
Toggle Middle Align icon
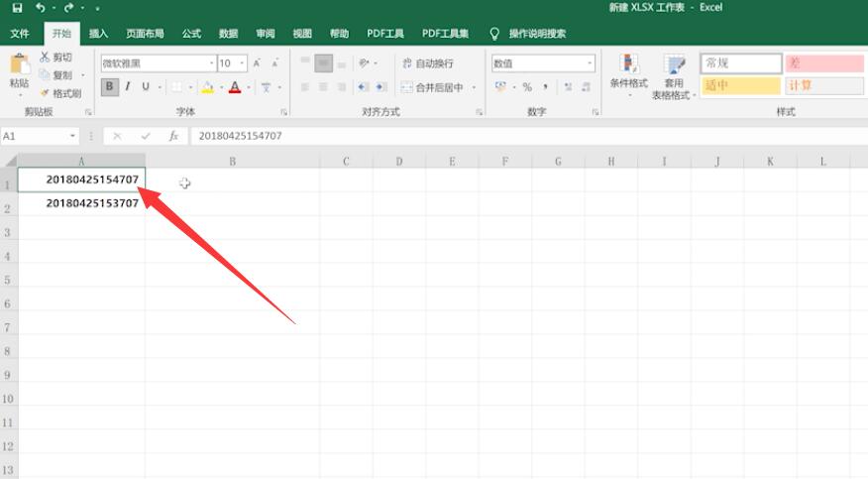click(324, 63)
